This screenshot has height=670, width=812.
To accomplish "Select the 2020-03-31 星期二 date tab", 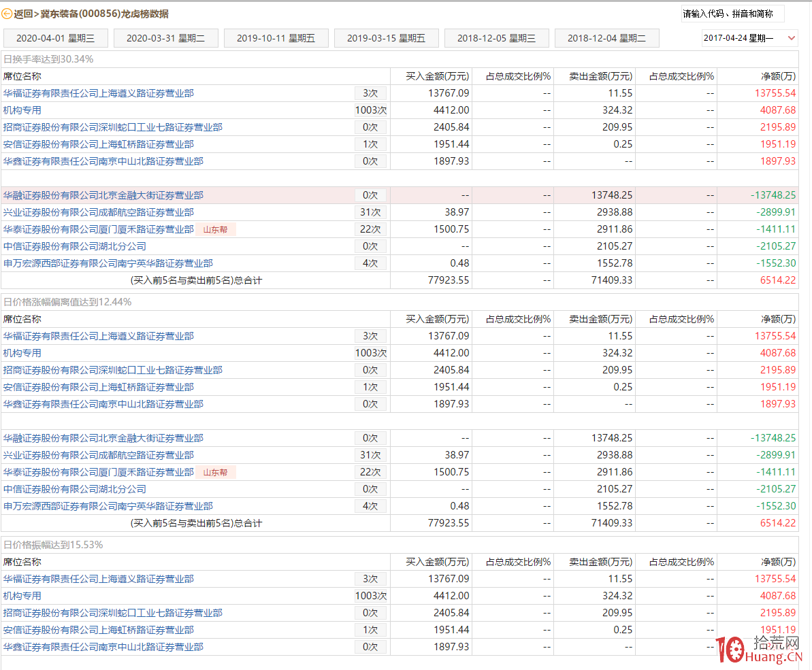I will pos(166,37).
